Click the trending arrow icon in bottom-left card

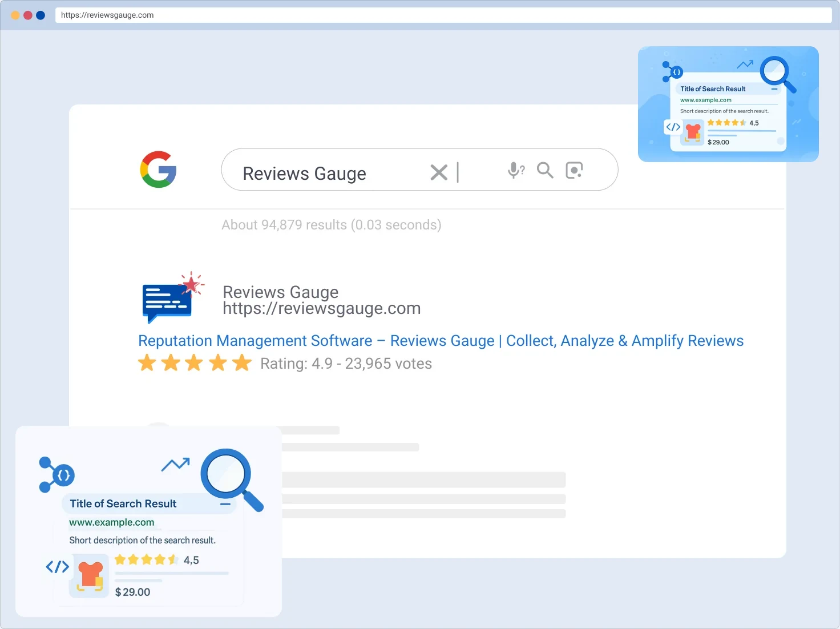(176, 465)
